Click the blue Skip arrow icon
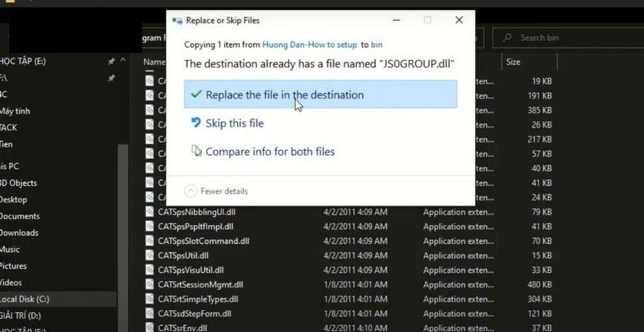 [x=196, y=123]
